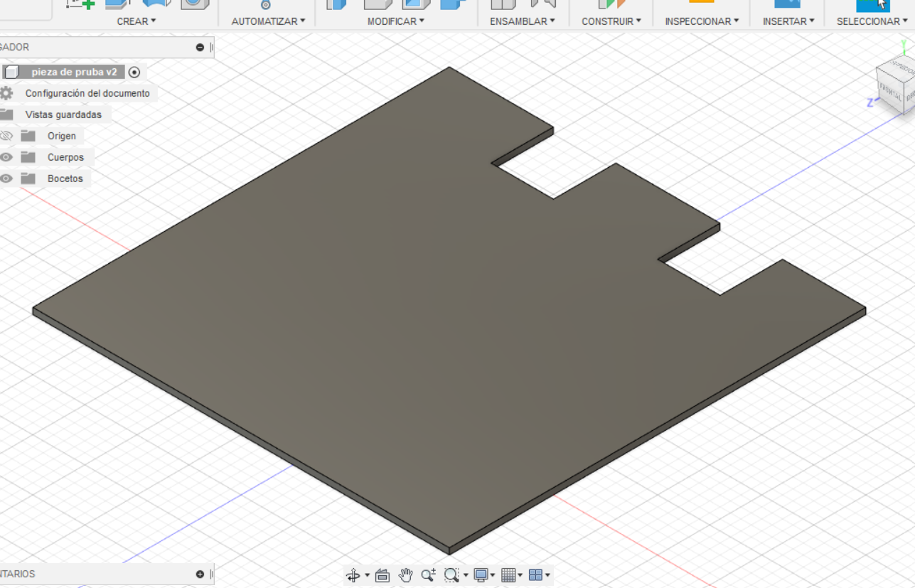Click the component cube icon beside pieza de pruba
Image resolution: width=915 pixels, height=588 pixels.
point(11,72)
